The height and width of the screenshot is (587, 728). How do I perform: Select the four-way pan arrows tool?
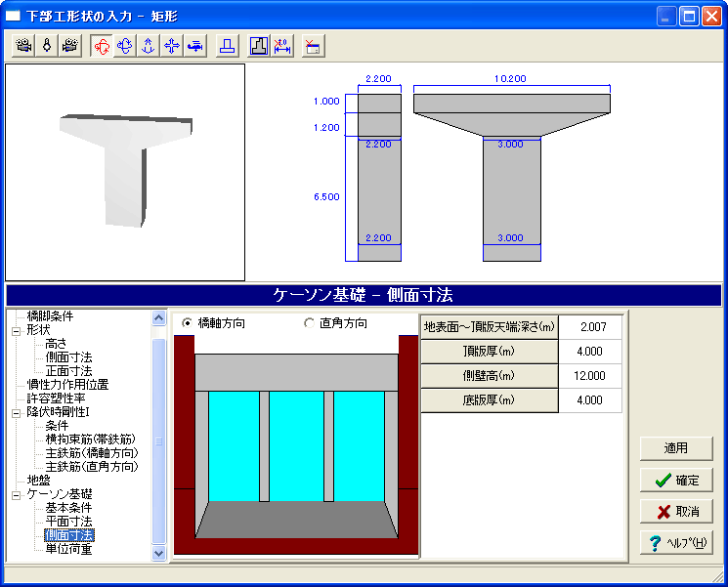pos(172,46)
